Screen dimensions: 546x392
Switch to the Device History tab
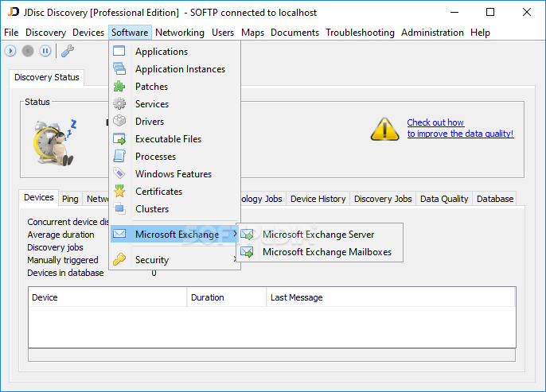pyautogui.click(x=318, y=199)
